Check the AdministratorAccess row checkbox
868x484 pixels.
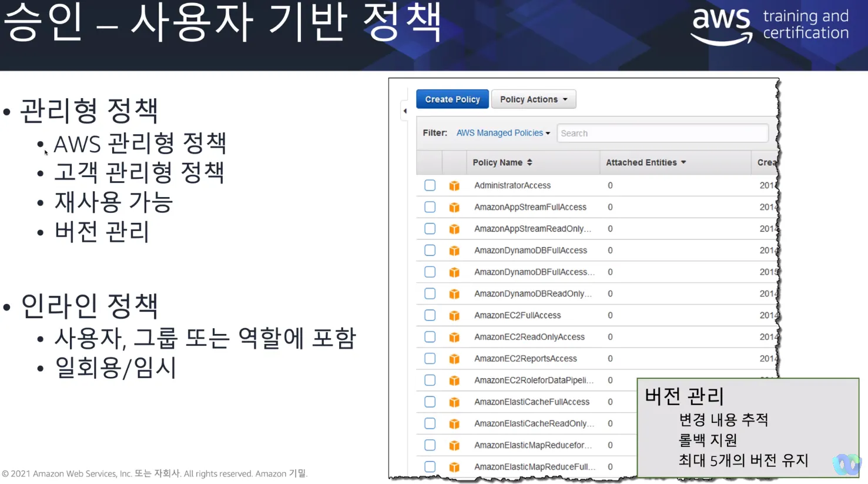tap(430, 185)
